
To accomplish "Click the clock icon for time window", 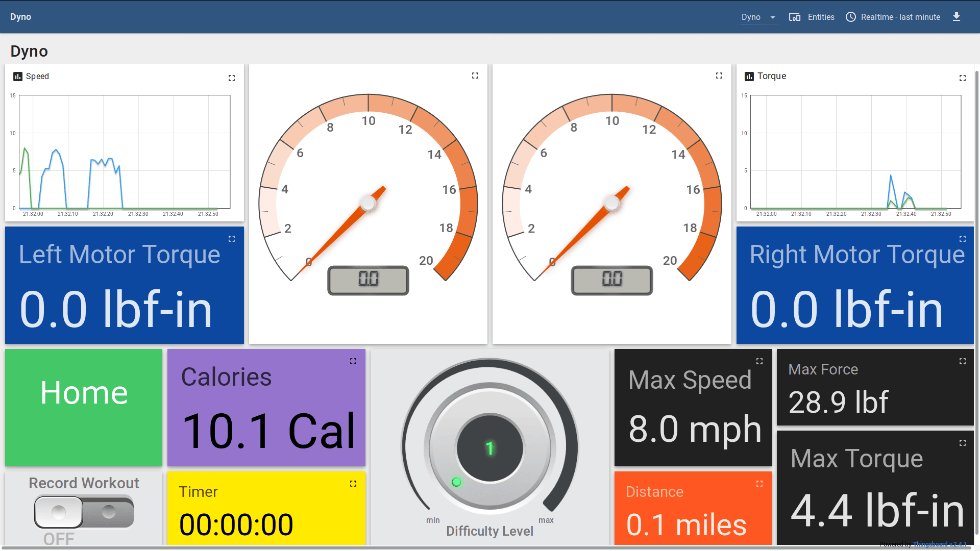I will 851,17.
